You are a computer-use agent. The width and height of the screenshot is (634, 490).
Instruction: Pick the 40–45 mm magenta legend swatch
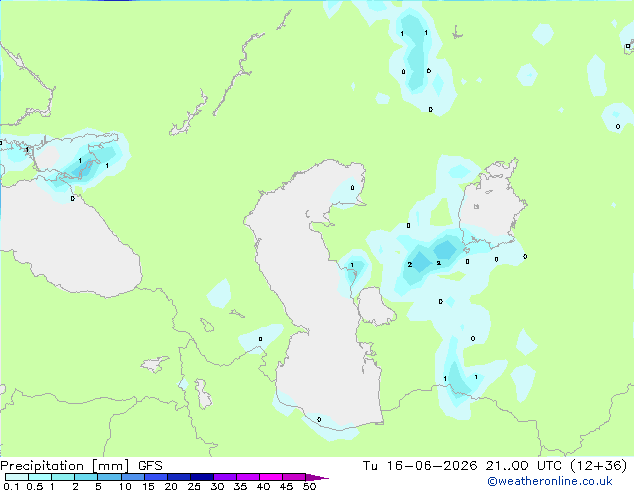tap(271, 477)
